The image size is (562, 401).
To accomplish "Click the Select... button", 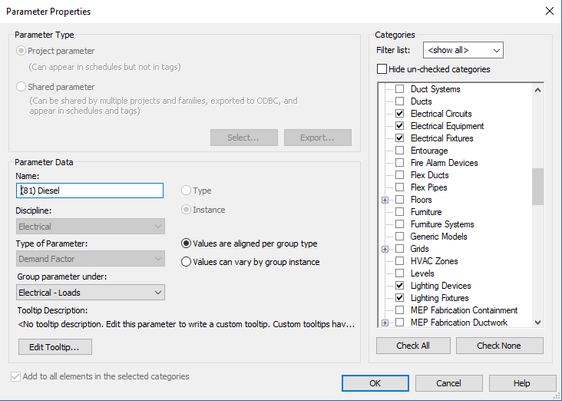I will click(x=244, y=138).
